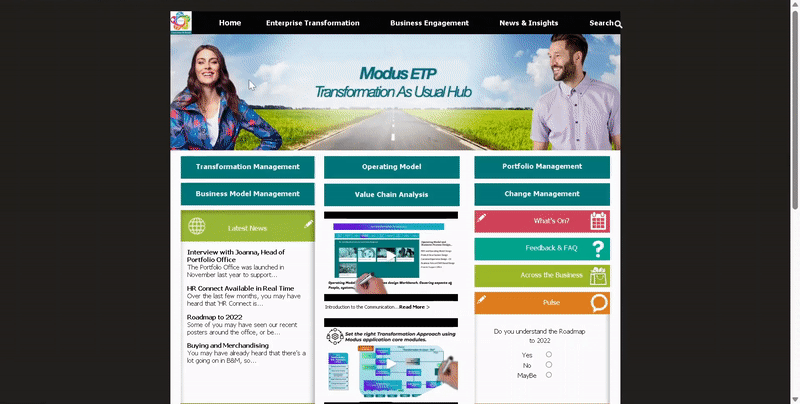
Task: Select the Yes radio button
Action: click(548, 354)
